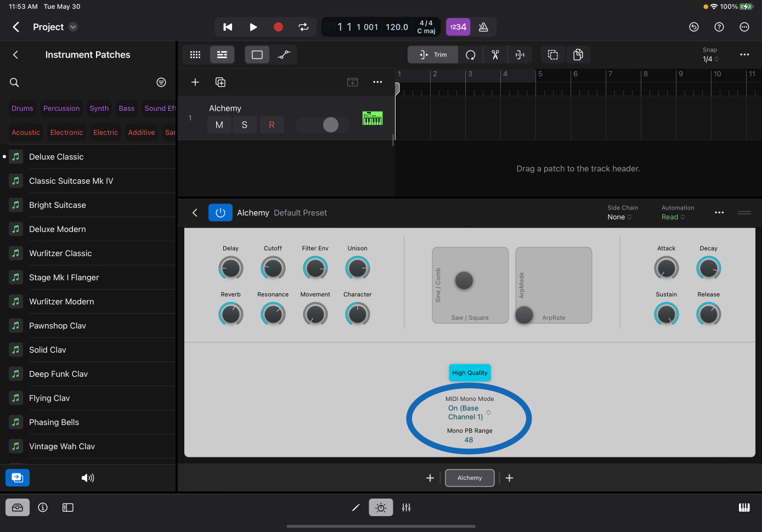Filter patches by Drums tag
The width and height of the screenshot is (762, 532).
coord(22,109)
